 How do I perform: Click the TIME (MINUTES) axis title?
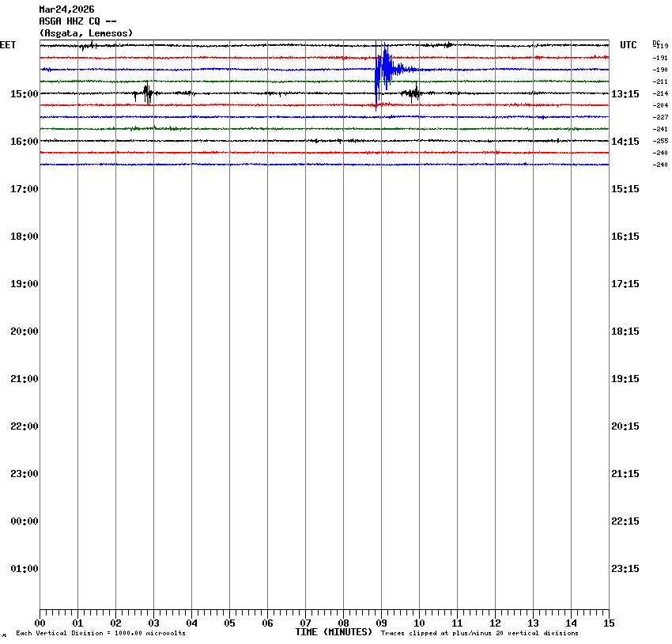click(x=334, y=632)
